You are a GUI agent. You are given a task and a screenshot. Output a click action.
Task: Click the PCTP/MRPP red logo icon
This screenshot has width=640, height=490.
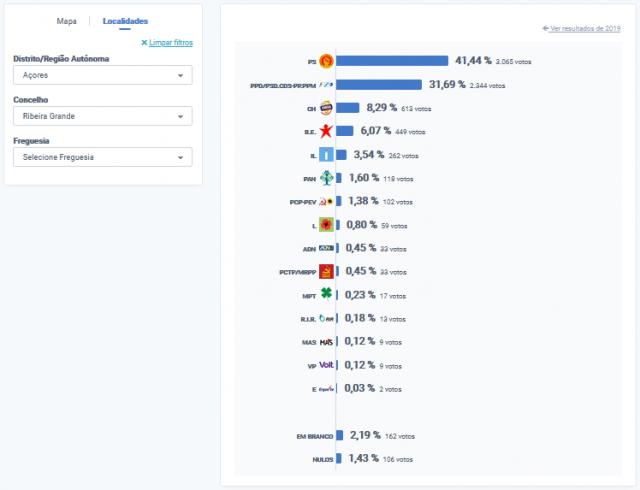(x=325, y=271)
